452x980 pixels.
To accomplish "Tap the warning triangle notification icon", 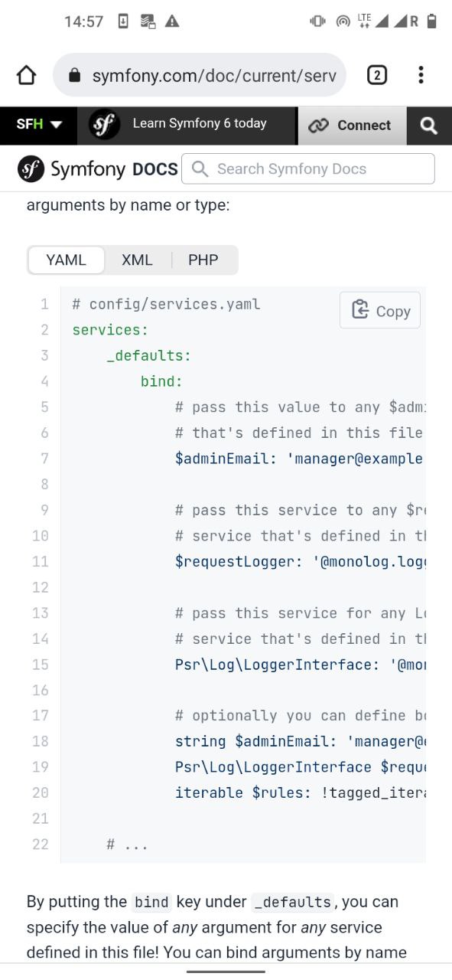I will [x=171, y=21].
